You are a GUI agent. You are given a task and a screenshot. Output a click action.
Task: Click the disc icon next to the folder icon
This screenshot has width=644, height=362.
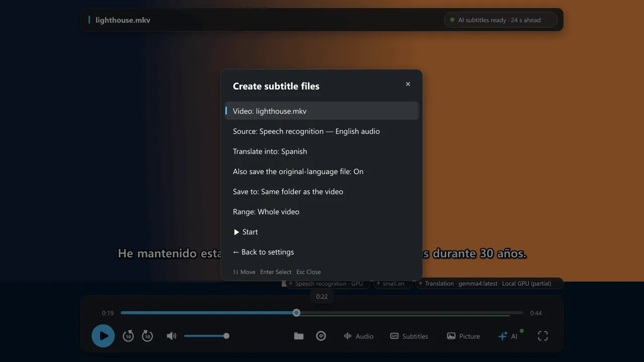[321, 336]
